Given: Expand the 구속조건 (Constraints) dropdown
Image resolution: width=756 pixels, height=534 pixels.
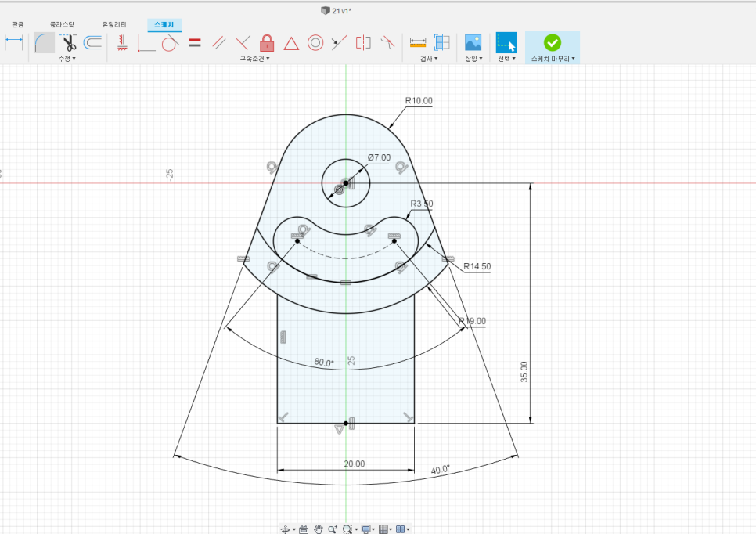Looking at the screenshot, I should tap(254, 59).
